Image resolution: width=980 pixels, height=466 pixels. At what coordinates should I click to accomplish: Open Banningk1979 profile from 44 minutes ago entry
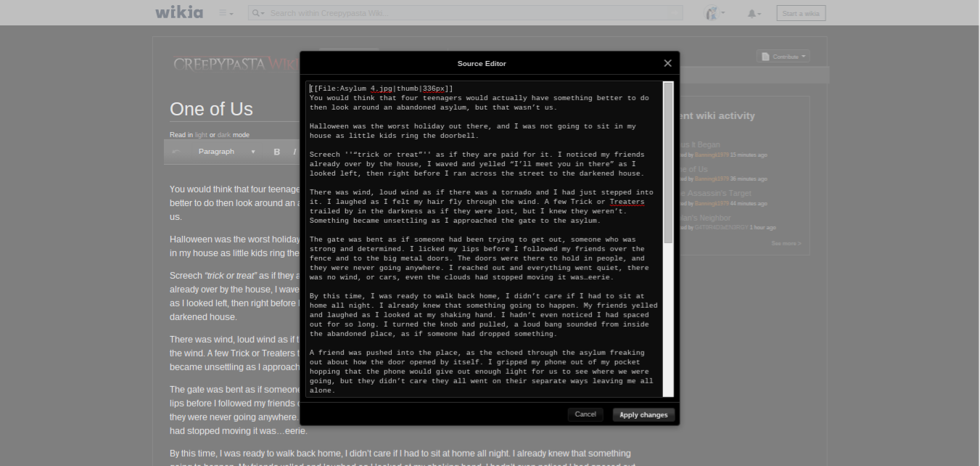click(x=711, y=203)
